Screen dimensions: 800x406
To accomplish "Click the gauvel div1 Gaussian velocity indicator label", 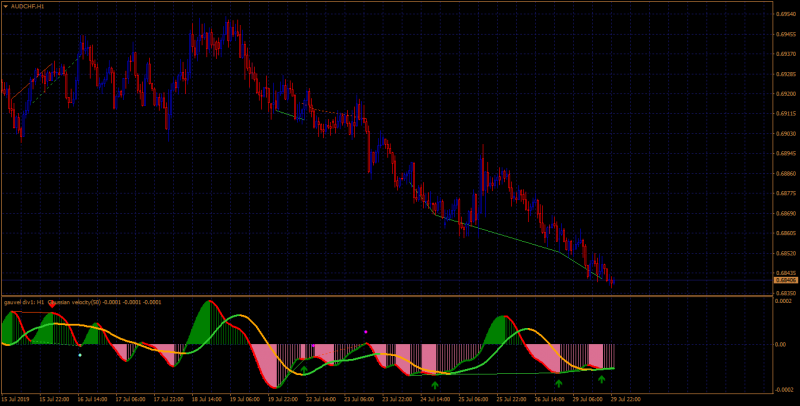I will coord(83,302).
